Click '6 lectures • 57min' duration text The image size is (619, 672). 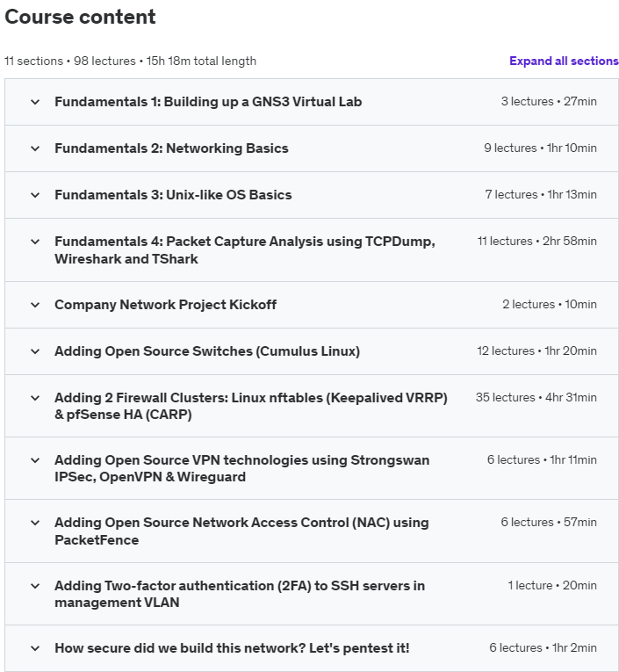point(549,522)
